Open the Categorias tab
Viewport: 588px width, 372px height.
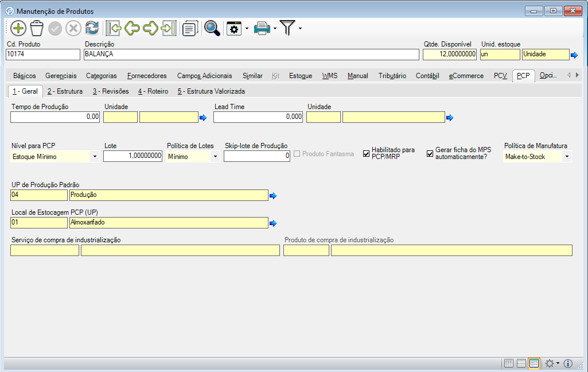click(101, 76)
